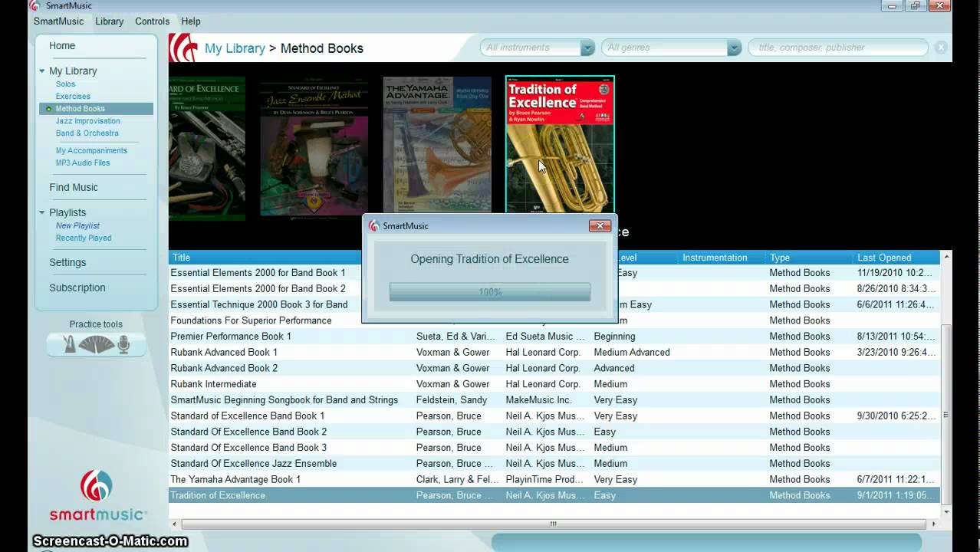Click the horizontal scrollbar thumb under list
The width and height of the screenshot is (980, 552).
(x=553, y=524)
